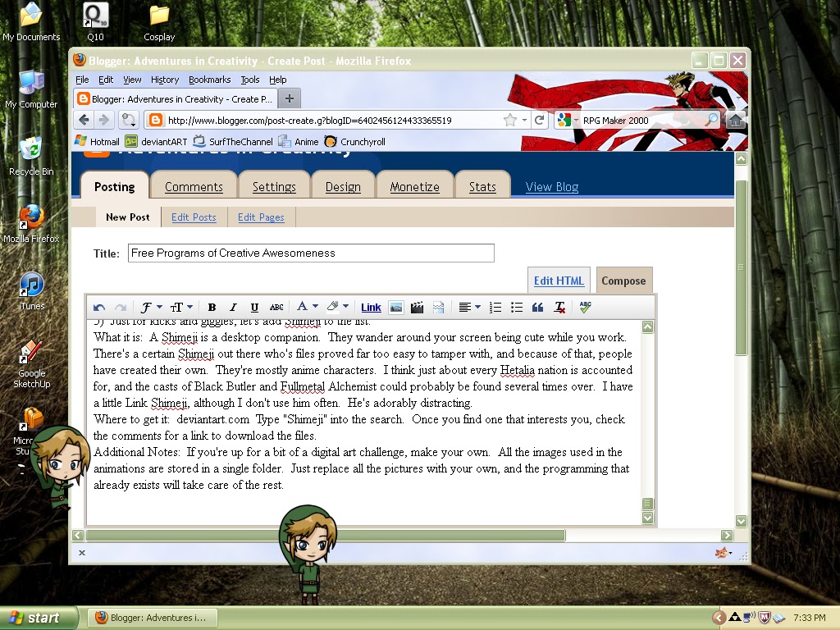Open the text color picker

(307, 307)
